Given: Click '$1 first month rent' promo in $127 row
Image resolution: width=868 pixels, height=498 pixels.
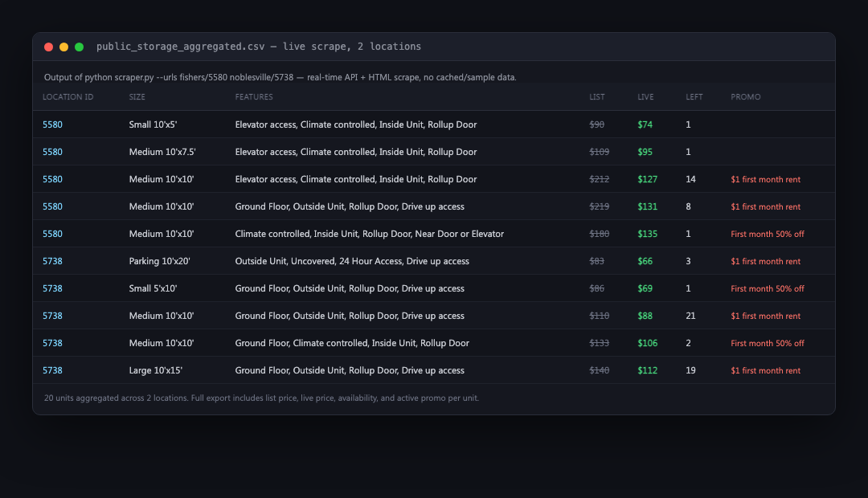Looking at the screenshot, I should [766, 179].
